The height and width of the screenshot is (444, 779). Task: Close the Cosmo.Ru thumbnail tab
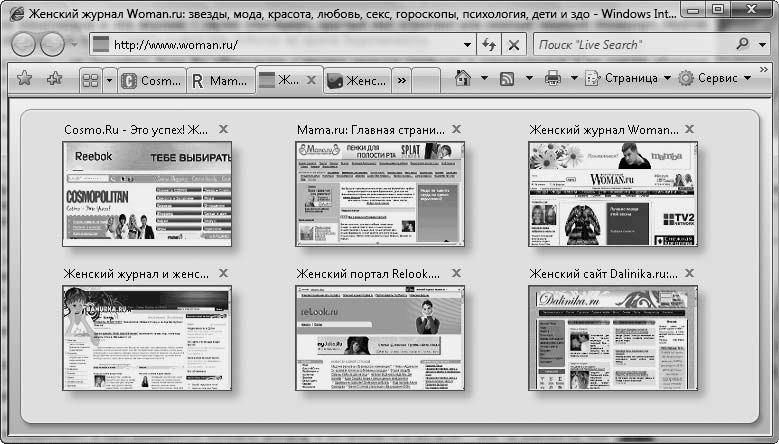(x=223, y=129)
